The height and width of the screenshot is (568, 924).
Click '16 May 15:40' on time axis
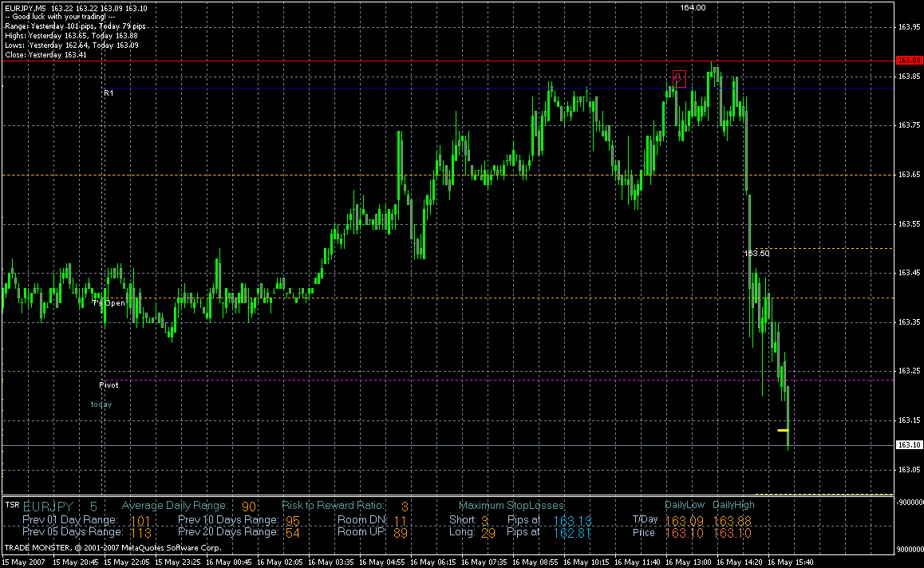[x=790, y=562]
